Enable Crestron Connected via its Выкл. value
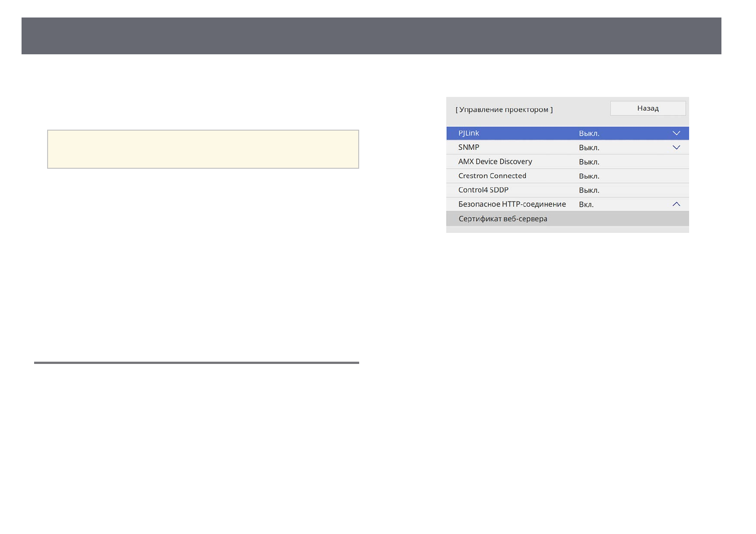The height and width of the screenshot is (534, 756). pos(589,176)
